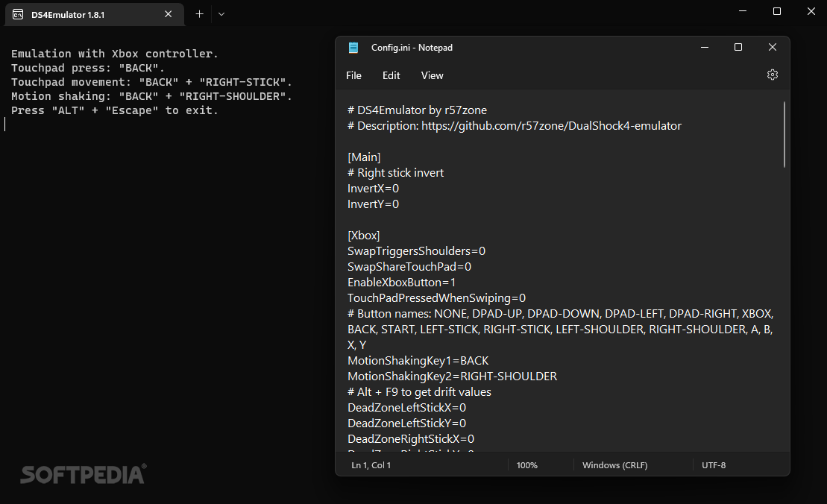Maximize the Config.ini Notepad window

pos(738,48)
